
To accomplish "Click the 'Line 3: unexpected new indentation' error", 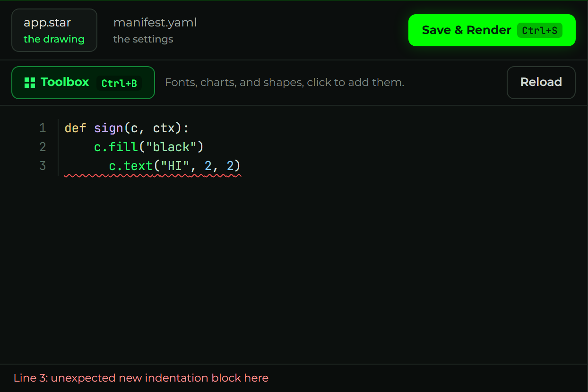I will [x=141, y=378].
